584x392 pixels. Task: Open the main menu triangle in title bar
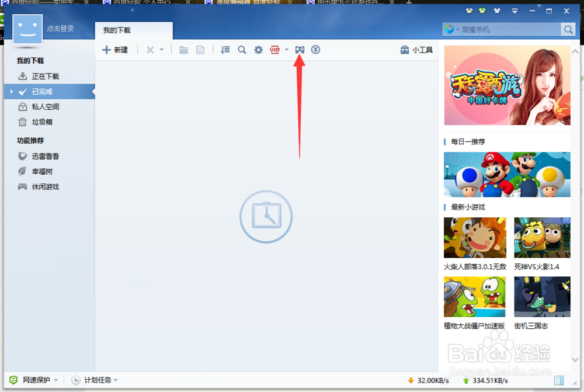pyautogui.click(x=515, y=11)
